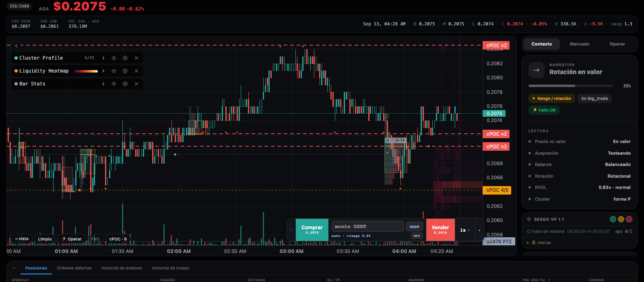Open Bar Stats settings gear

pyautogui.click(x=125, y=84)
